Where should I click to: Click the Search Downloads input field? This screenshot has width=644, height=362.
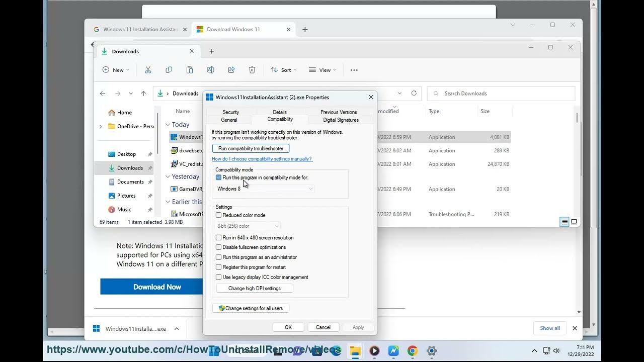pos(501,94)
